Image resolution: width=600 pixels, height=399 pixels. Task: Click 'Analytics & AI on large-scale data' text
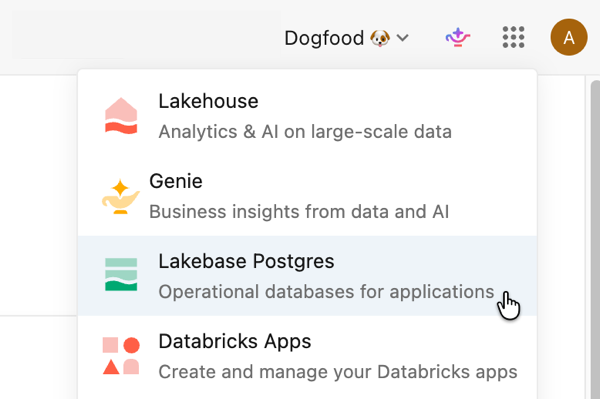point(305,132)
